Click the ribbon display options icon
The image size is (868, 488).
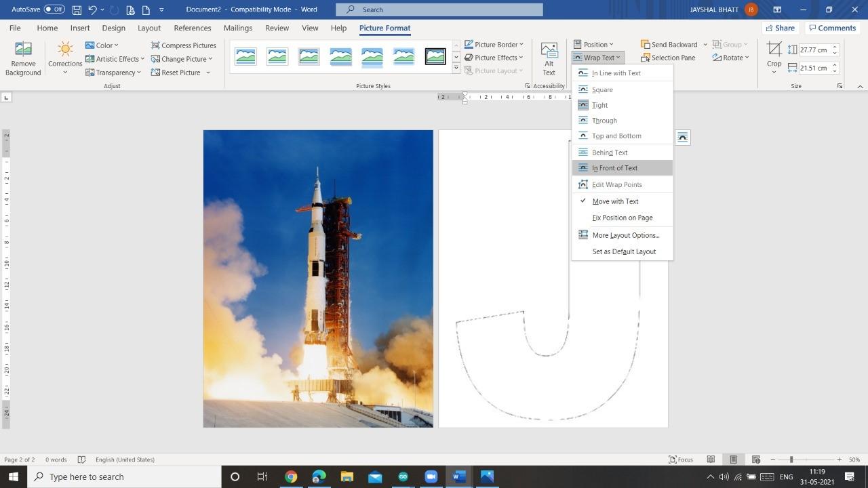tap(777, 9)
